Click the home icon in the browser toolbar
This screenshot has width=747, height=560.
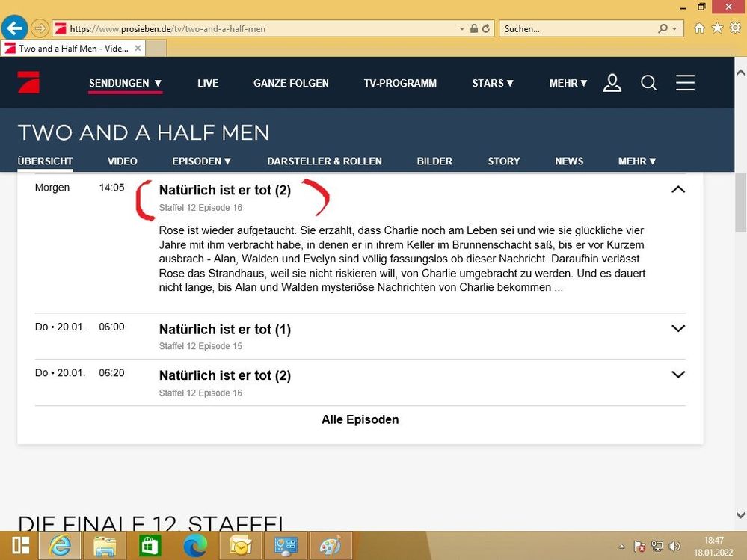[699, 28]
